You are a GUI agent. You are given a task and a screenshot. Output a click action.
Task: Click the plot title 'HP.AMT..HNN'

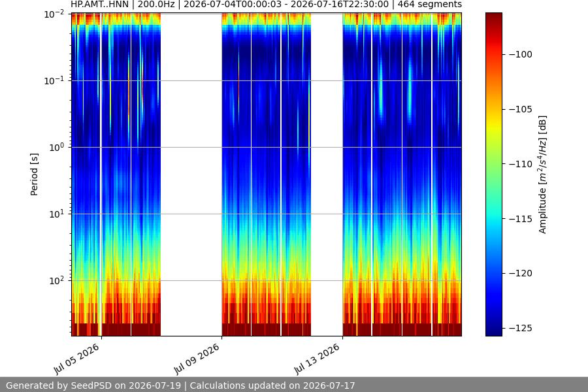[x=100, y=5]
